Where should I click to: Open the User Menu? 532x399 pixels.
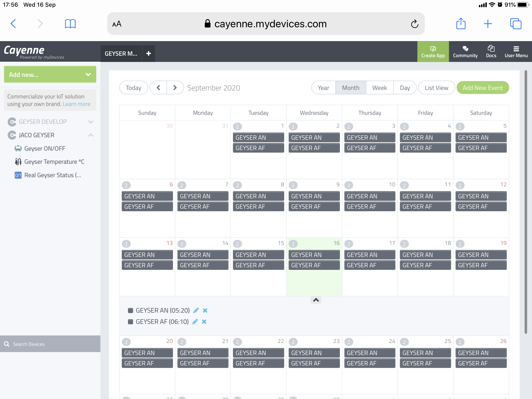(x=516, y=51)
